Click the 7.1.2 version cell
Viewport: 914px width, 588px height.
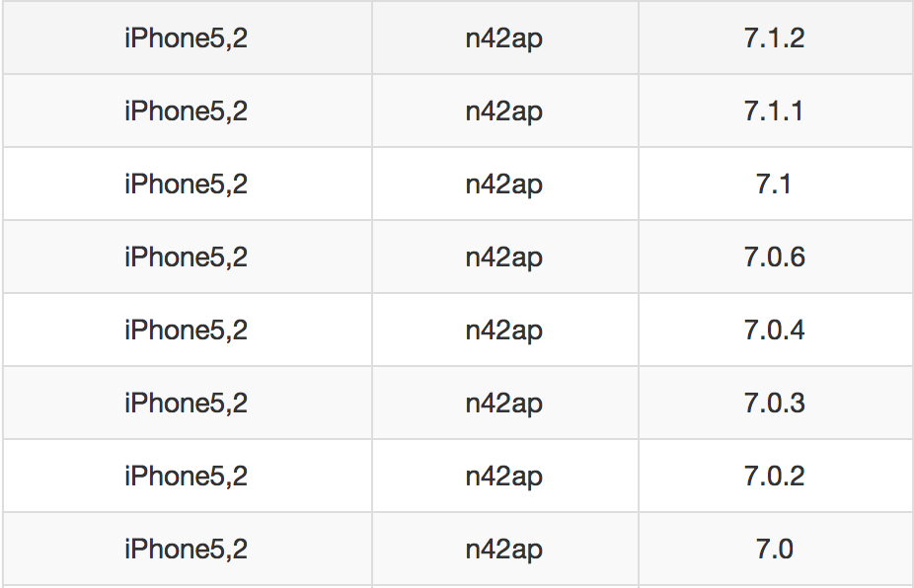click(774, 37)
